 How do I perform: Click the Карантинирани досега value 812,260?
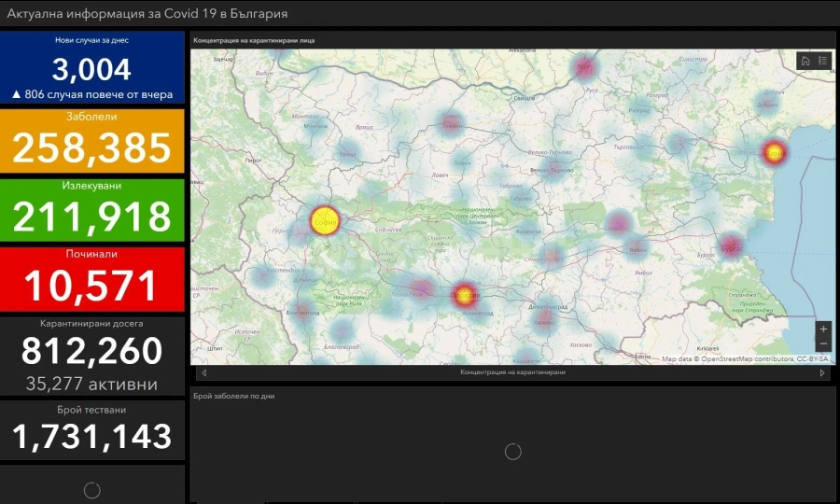(x=91, y=351)
